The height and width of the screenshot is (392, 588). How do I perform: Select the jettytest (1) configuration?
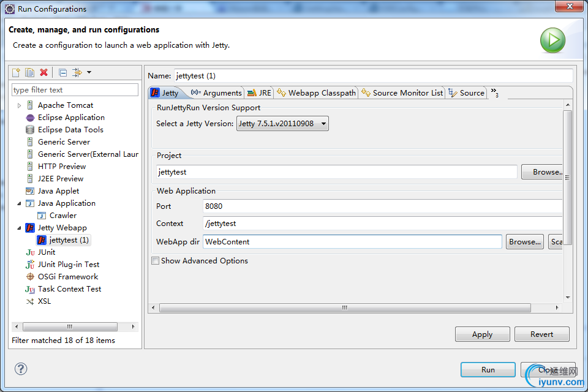(x=69, y=240)
